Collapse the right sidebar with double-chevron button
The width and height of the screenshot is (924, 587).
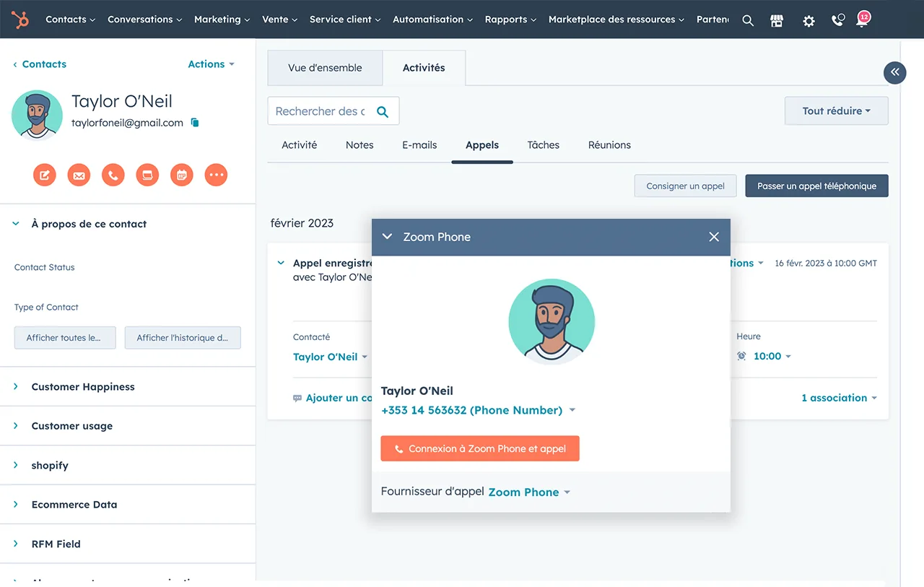tap(894, 72)
